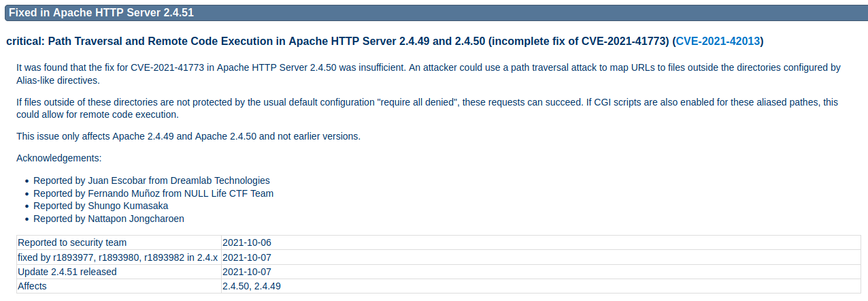Image resolution: width=868 pixels, height=301 pixels.
Task: Click the "Affects" row label
Action: 32,286
